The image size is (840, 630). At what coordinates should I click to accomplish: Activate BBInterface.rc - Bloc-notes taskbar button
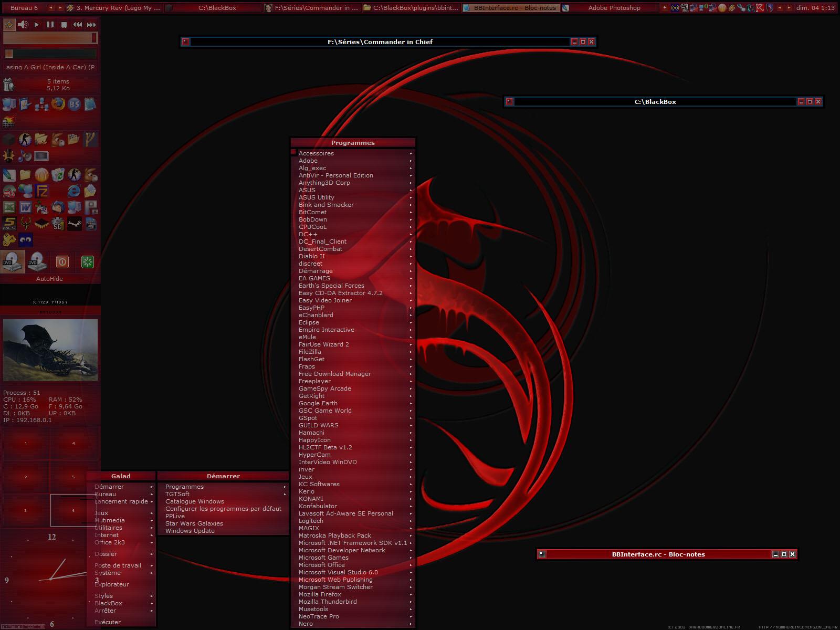click(510, 8)
